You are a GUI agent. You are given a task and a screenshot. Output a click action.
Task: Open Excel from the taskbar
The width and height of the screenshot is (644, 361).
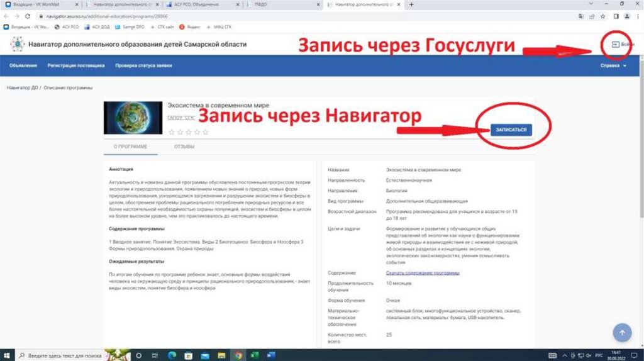tap(255, 355)
